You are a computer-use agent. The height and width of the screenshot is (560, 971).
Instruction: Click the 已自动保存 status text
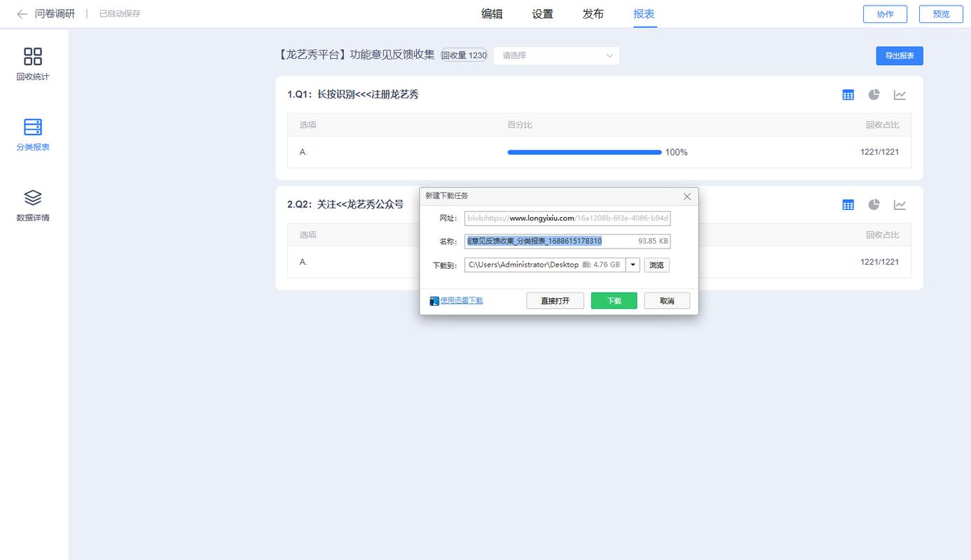point(120,14)
